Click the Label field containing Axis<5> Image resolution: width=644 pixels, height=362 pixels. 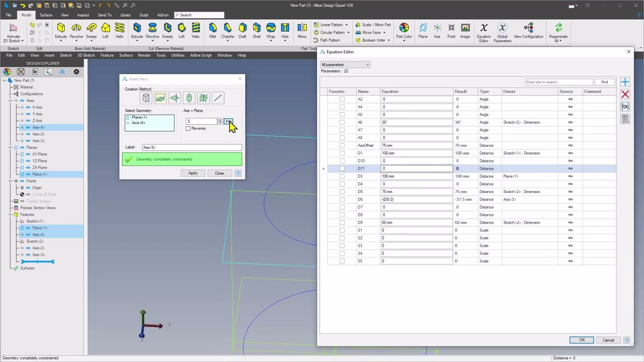192,147
